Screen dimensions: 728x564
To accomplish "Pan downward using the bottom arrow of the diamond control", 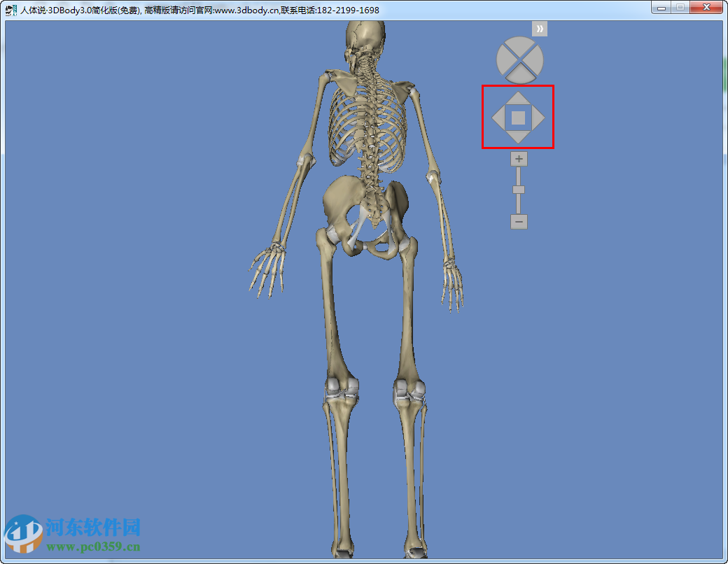I will (x=518, y=136).
